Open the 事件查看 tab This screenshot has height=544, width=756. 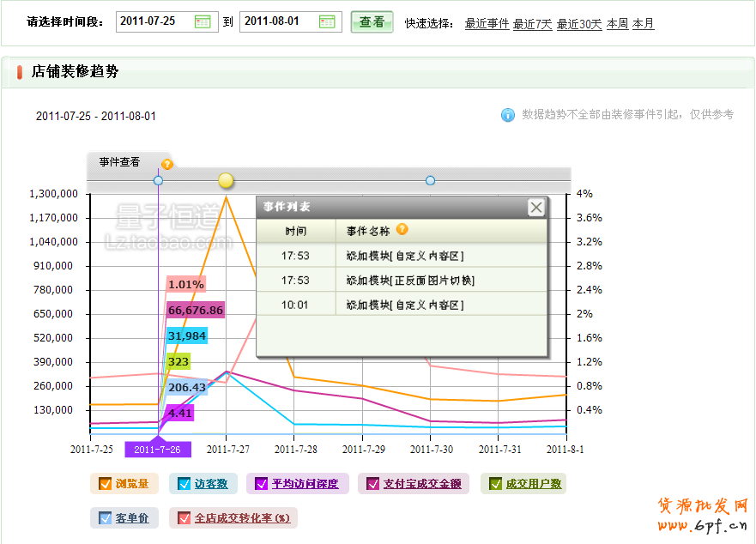[x=119, y=162]
